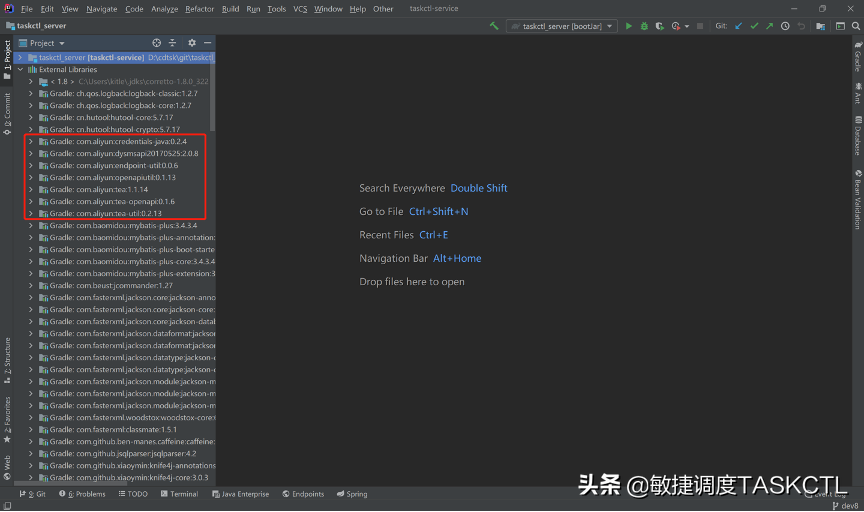
Task: Hide the Project tool window
Action: 207,42
